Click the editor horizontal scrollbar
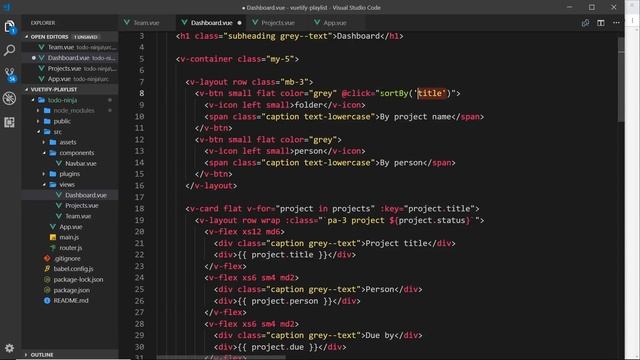The height and width of the screenshot is (360, 640). click(x=221, y=358)
